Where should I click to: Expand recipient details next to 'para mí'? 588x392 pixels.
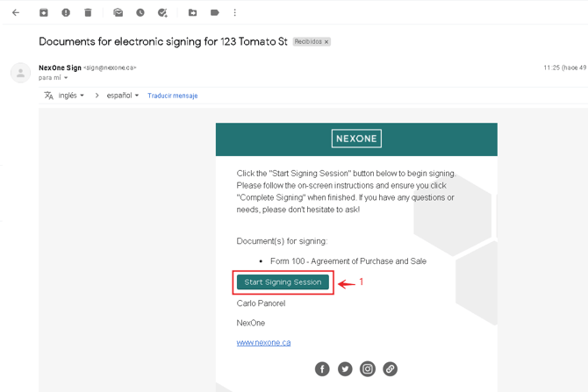[66, 78]
